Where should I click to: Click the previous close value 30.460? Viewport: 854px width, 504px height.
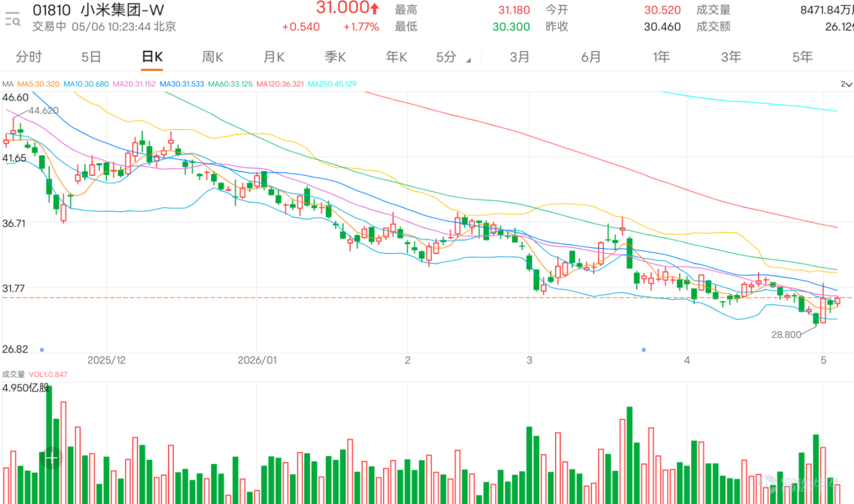click(662, 27)
